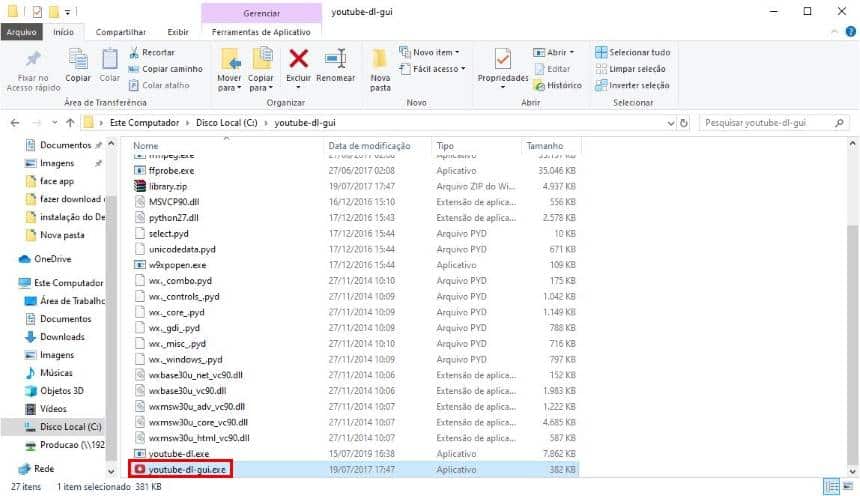Screen dimensions: 860x496
Task: Switch to the Compartilhar tab
Action: point(121,32)
